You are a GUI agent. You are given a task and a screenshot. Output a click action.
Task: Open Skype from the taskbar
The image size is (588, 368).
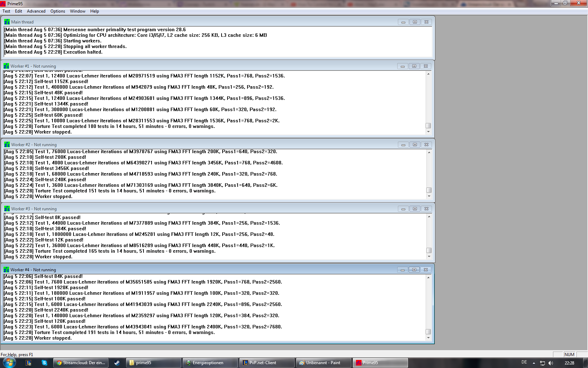click(44, 363)
